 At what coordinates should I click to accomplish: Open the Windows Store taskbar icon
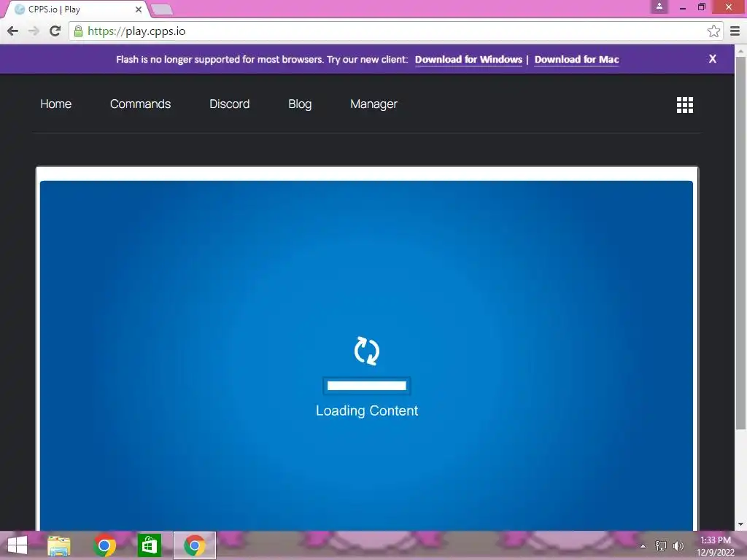[149, 545]
